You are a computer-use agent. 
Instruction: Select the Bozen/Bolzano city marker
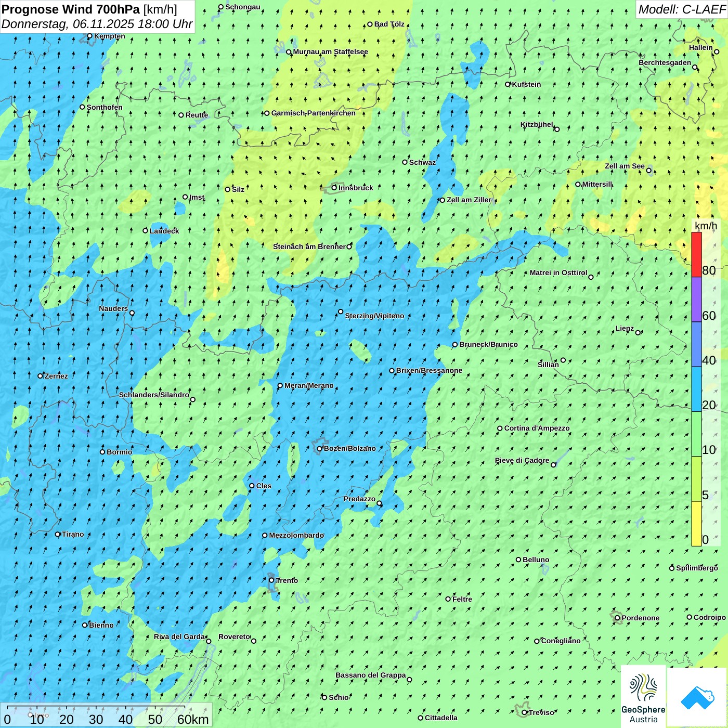coord(320,449)
